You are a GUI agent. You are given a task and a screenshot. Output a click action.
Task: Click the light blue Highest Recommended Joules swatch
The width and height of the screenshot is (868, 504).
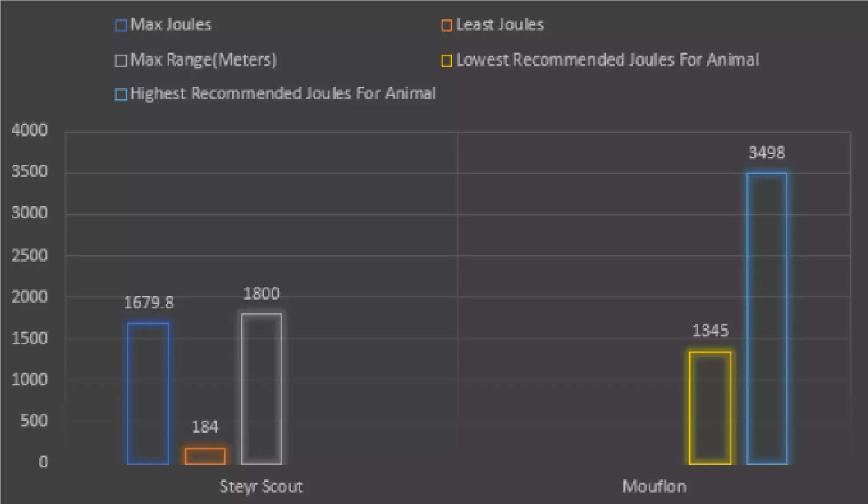121,94
